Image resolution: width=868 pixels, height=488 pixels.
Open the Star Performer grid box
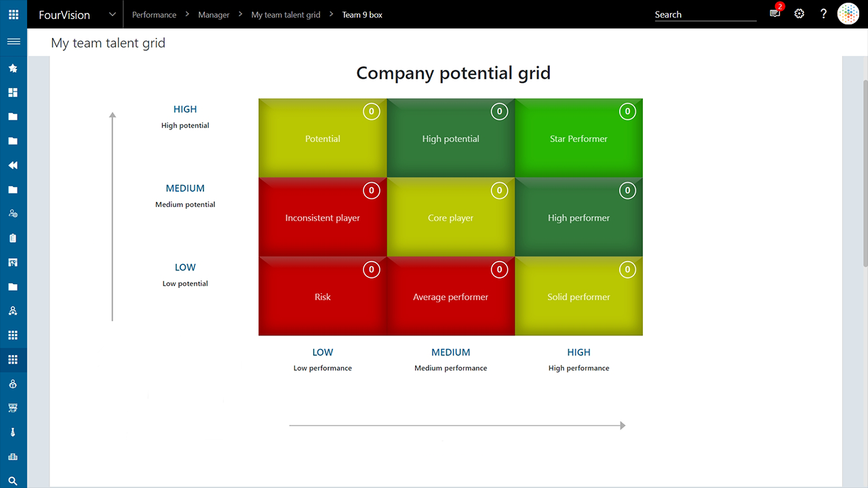coord(578,138)
